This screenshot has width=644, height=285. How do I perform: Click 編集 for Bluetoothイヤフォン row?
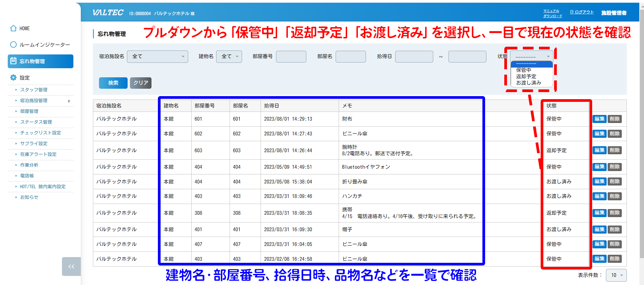click(599, 167)
